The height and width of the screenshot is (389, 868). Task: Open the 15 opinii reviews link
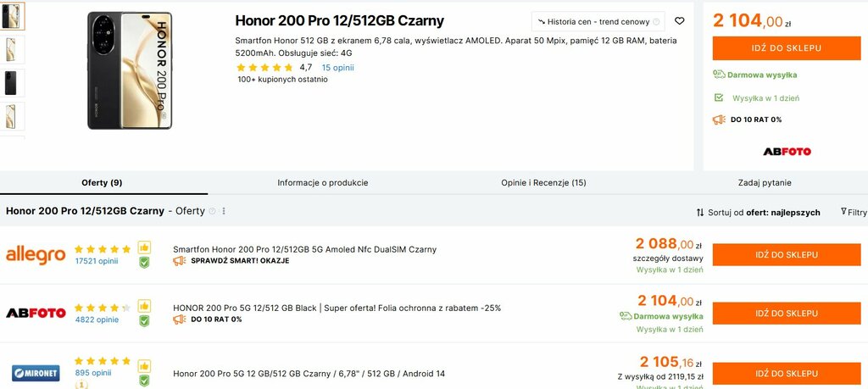pos(337,68)
